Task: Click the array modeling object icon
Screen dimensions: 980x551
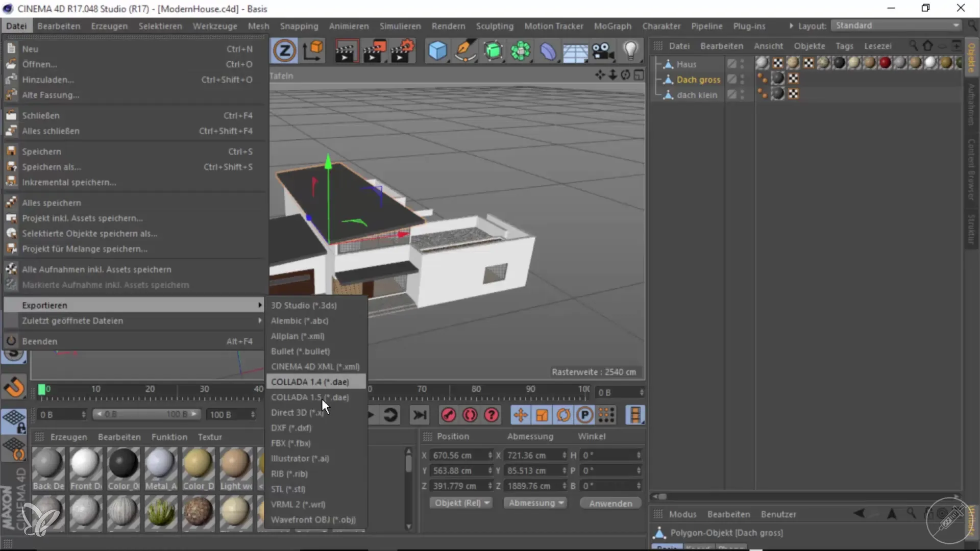Action: [521, 51]
